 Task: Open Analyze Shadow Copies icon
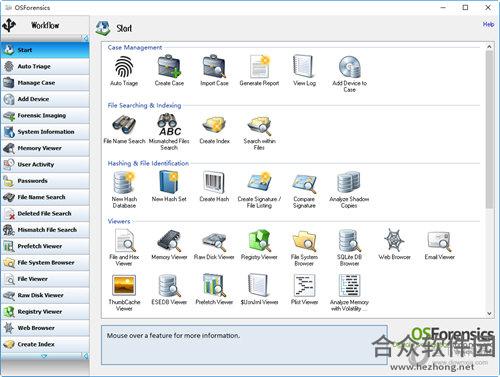click(349, 183)
